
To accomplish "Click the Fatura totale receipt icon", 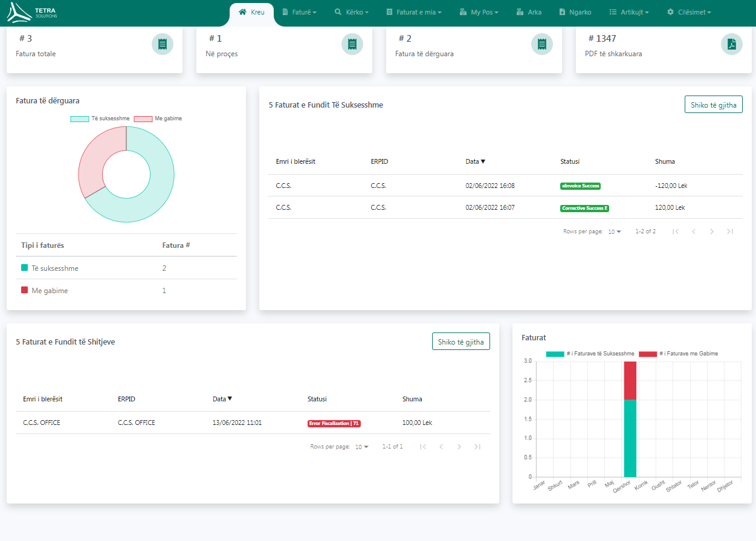I will [x=163, y=44].
